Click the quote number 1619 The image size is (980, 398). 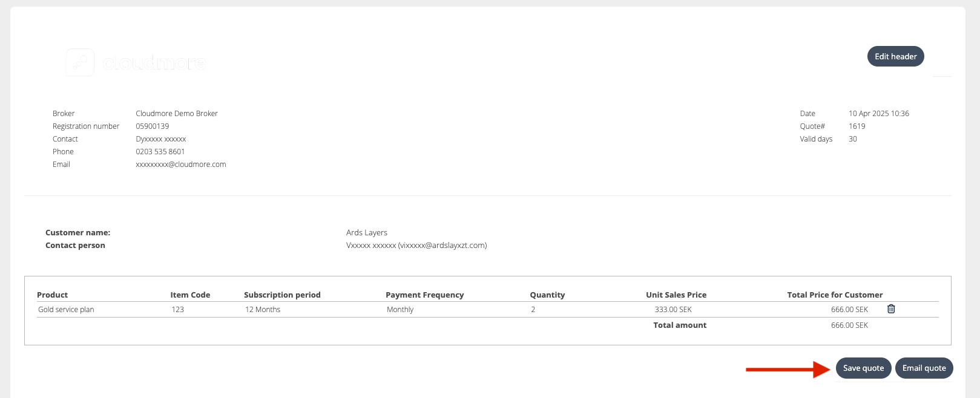pyautogui.click(x=857, y=126)
